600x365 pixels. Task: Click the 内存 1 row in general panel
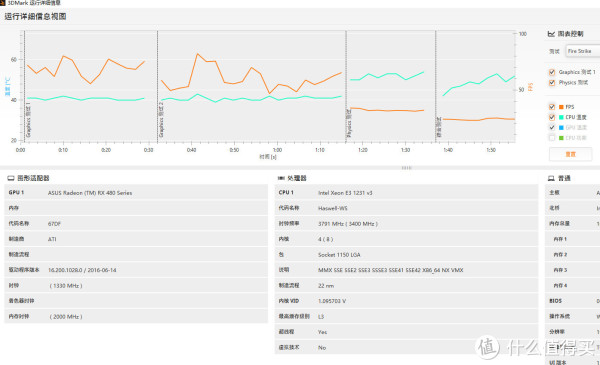tap(572, 239)
